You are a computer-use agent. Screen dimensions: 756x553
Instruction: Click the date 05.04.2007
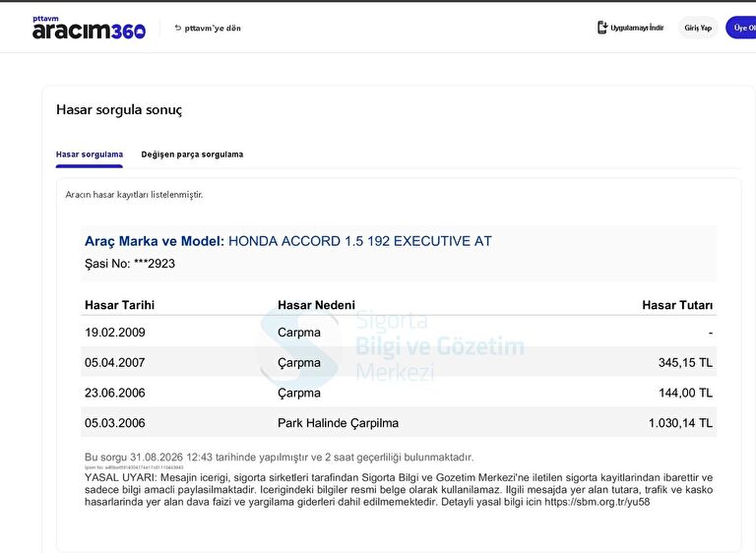click(x=115, y=362)
